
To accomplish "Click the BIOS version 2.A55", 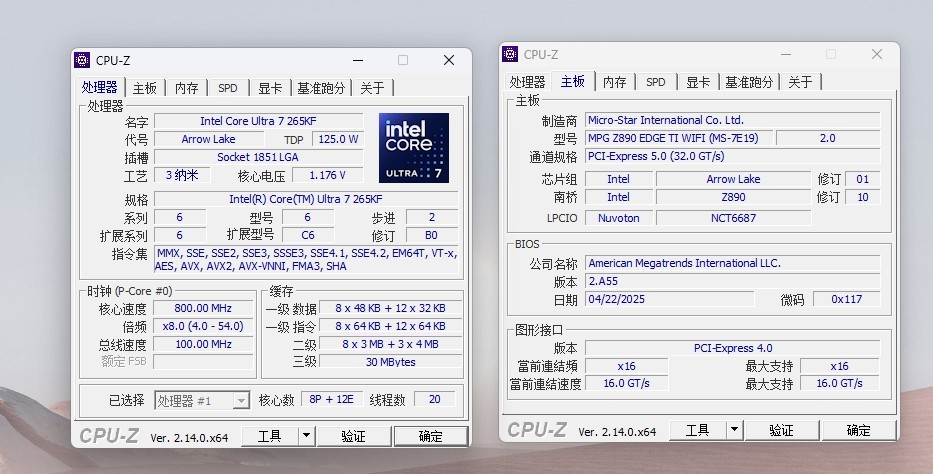I will pyautogui.click(x=732, y=281).
